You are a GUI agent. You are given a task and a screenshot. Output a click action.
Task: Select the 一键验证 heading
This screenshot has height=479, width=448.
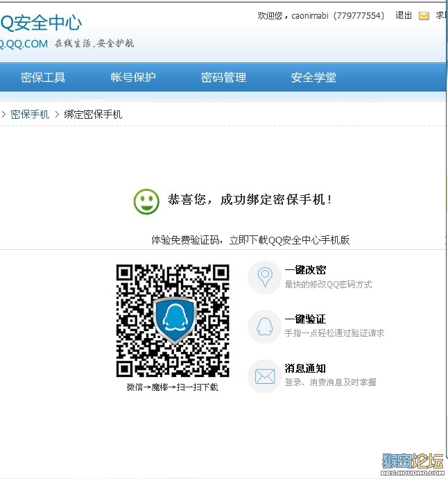click(305, 319)
